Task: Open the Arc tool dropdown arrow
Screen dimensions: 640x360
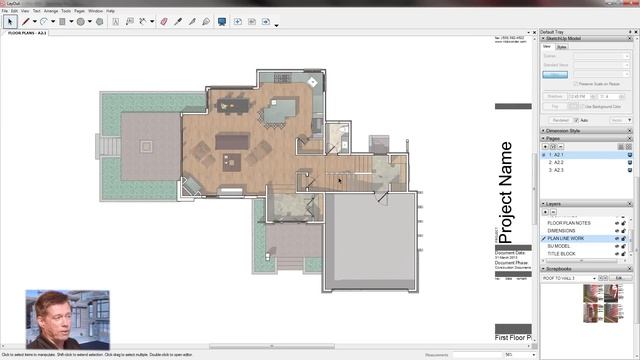Action: [53, 22]
